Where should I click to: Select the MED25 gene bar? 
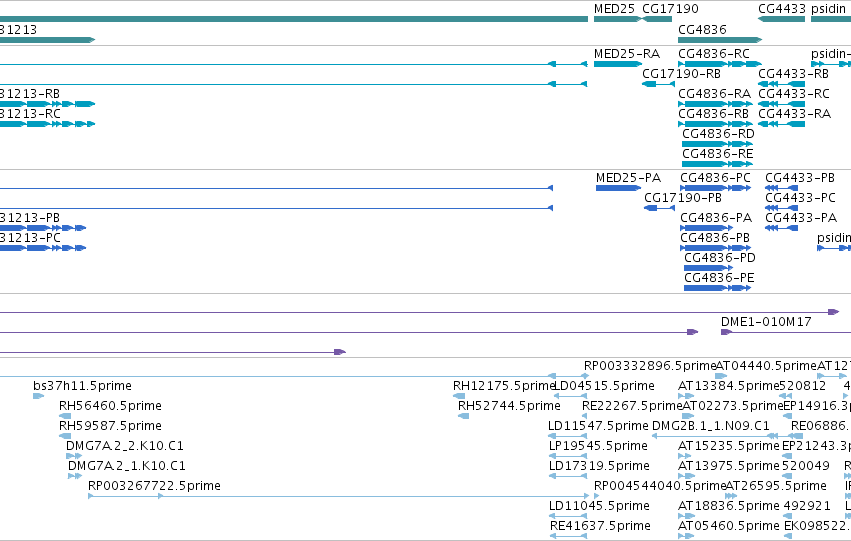pos(618,19)
